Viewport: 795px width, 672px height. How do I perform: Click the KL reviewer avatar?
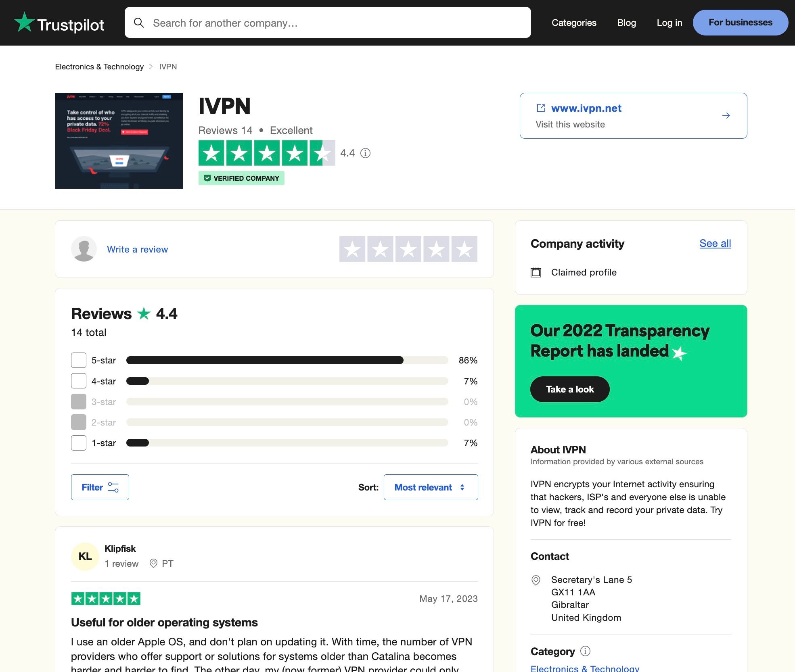tap(85, 557)
